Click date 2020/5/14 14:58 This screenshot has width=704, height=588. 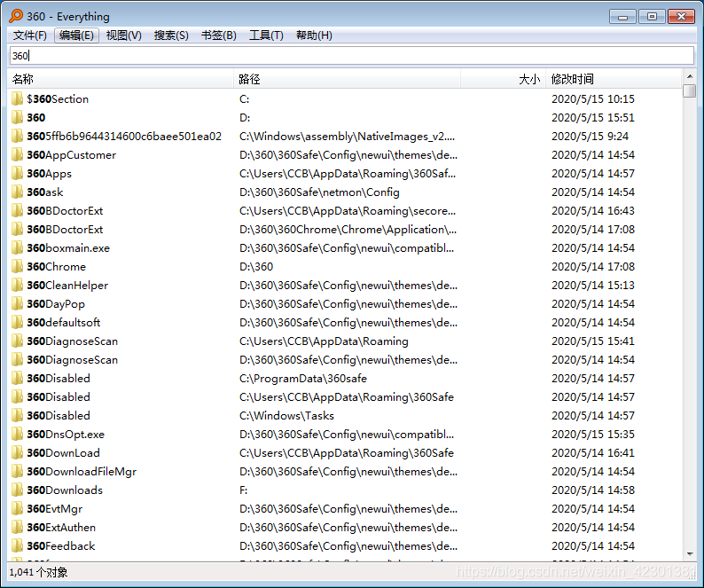point(592,490)
